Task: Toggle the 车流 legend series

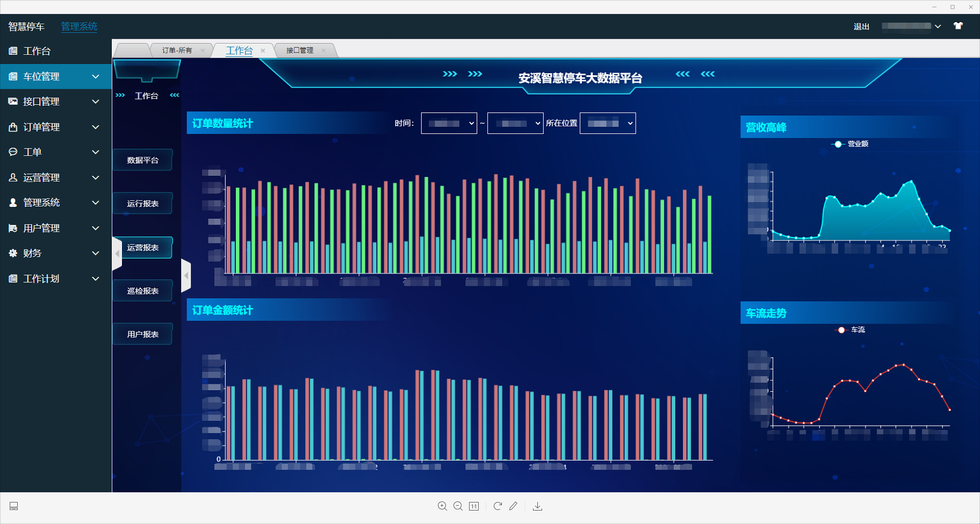Action: tap(851, 330)
